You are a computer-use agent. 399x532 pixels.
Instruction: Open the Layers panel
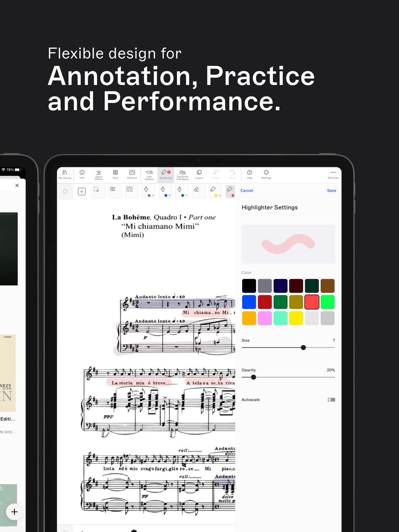[199, 175]
